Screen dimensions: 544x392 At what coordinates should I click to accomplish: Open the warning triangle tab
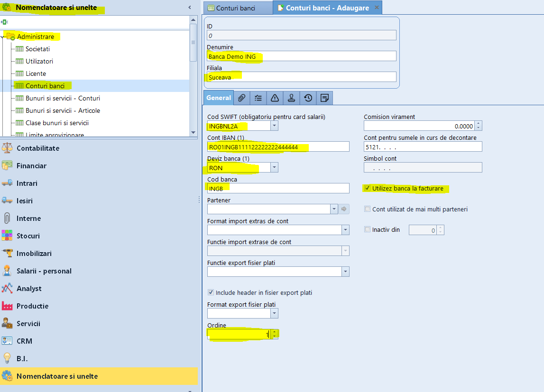[275, 98]
